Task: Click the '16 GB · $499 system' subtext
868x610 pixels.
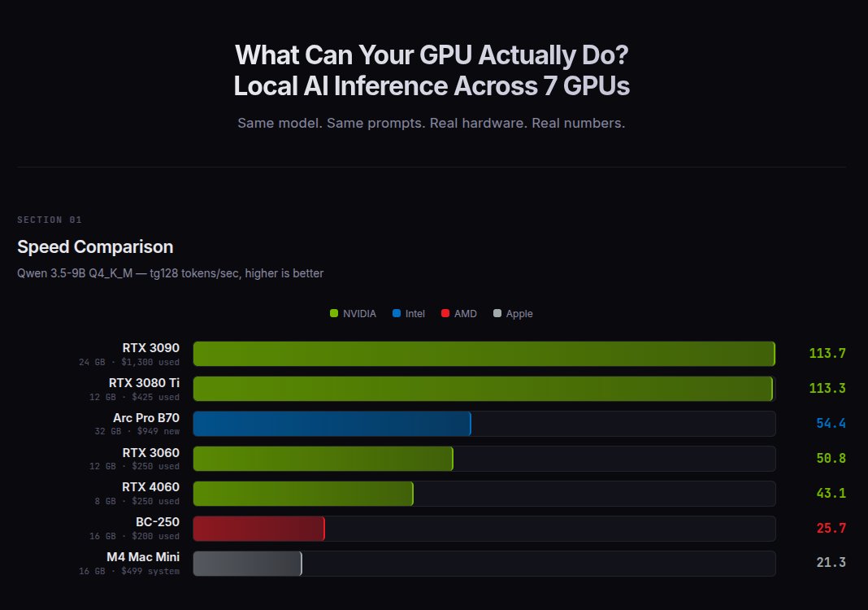Action: [x=129, y=571]
